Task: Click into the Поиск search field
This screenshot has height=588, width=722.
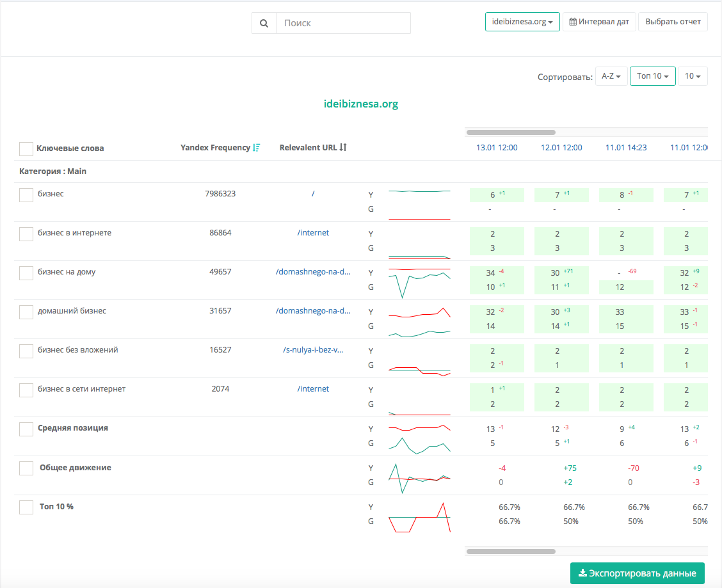Action: (343, 23)
